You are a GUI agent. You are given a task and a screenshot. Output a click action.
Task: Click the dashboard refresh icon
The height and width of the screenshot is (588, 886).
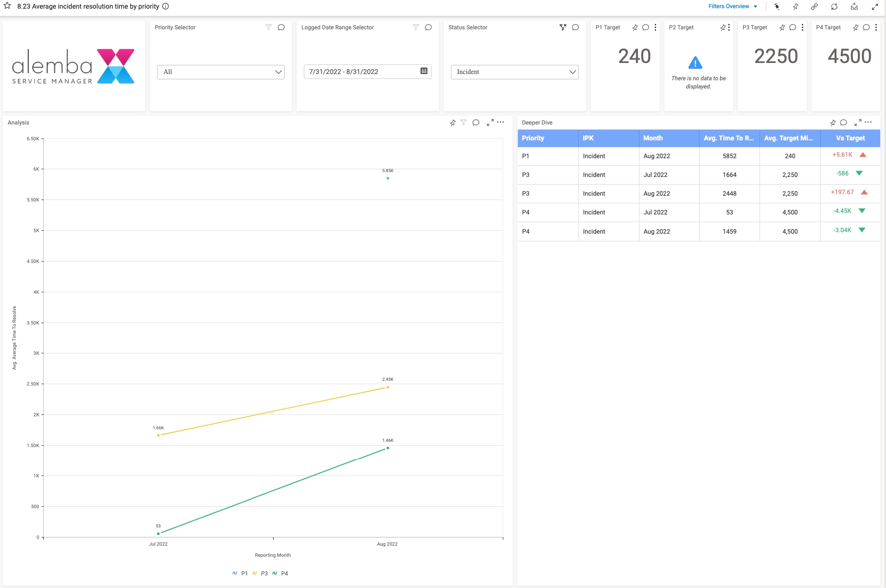click(x=834, y=7)
